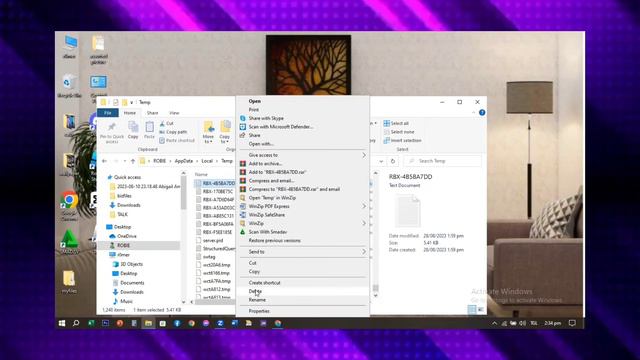Image resolution: width=640 pixels, height=360 pixels.
Task: Click the taskbar search icon
Action: [76, 323]
